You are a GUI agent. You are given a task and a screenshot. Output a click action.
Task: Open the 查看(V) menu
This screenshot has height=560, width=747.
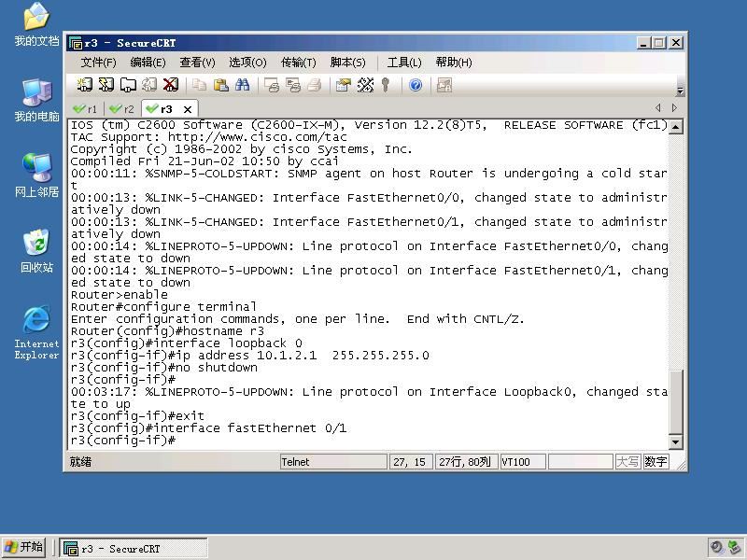tap(197, 63)
